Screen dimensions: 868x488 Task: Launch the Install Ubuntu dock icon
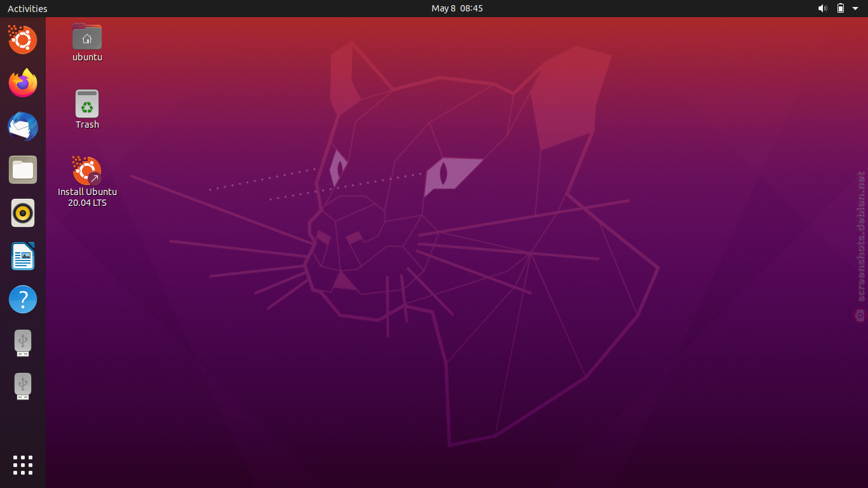tap(23, 40)
